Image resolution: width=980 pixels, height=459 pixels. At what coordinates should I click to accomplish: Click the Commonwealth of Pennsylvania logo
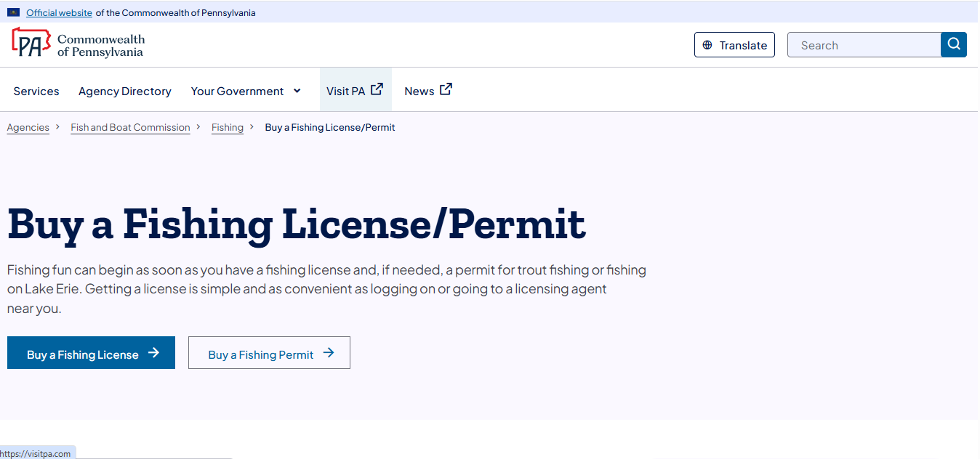(x=79, y=44)
